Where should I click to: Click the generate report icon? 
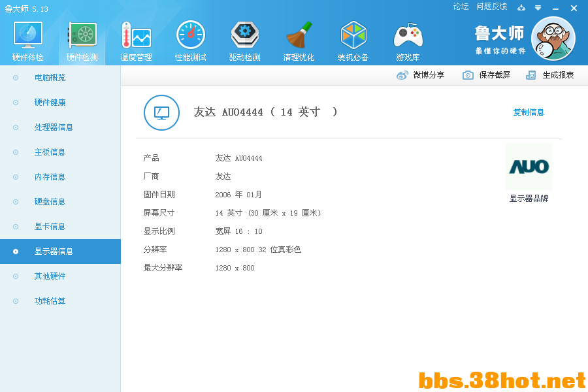point(531,75)
